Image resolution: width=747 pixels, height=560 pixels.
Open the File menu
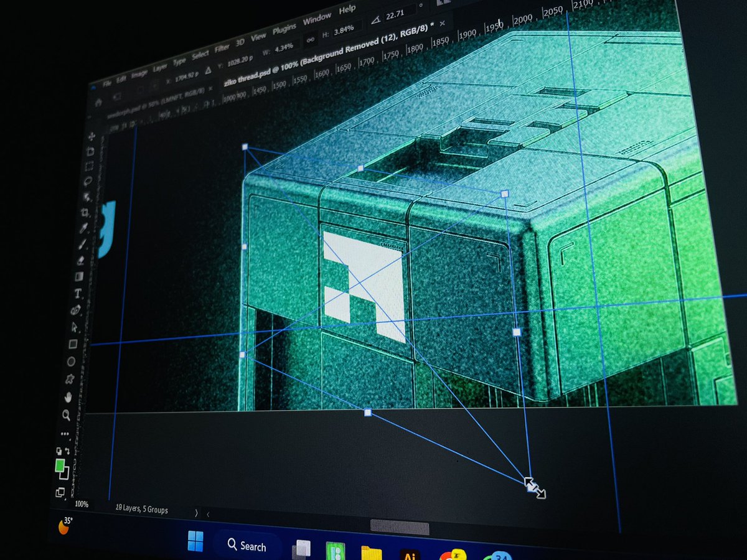pyautogui.click(x=106, y=83)
